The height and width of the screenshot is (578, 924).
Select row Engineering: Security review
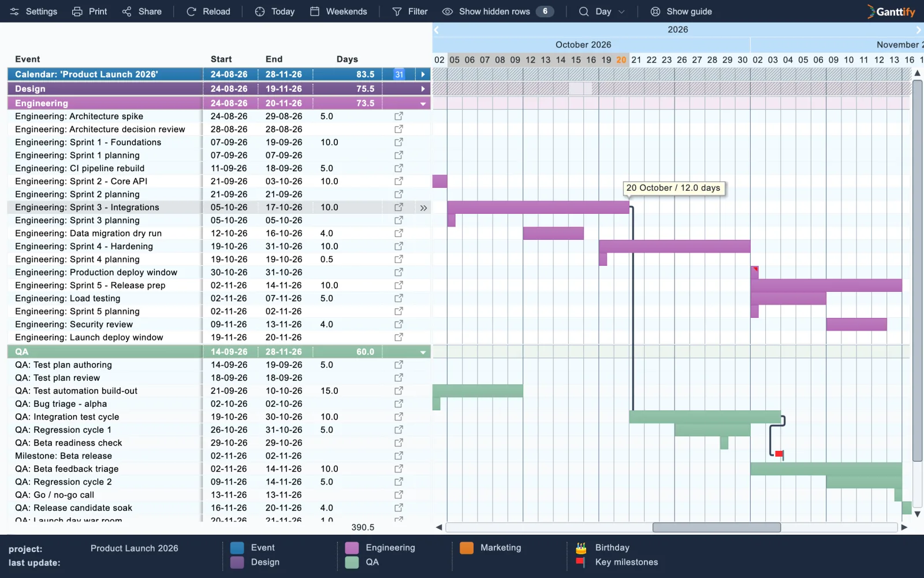click(219, 324)
